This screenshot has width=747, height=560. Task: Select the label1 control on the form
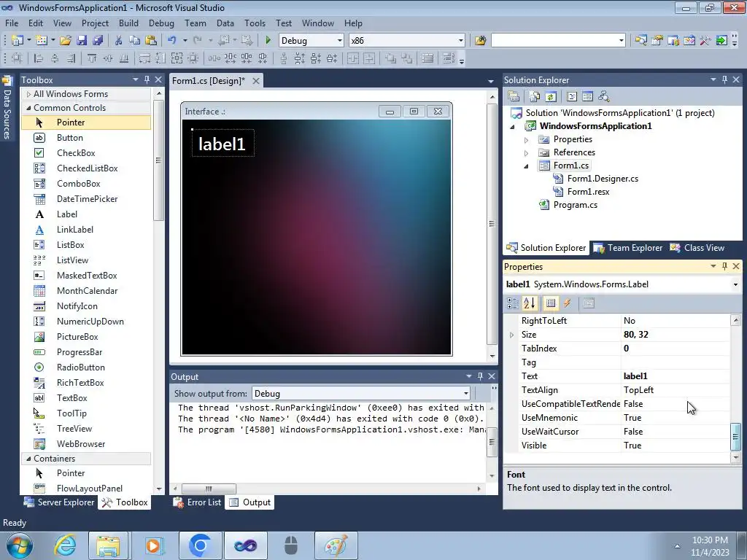pos(222,144)
